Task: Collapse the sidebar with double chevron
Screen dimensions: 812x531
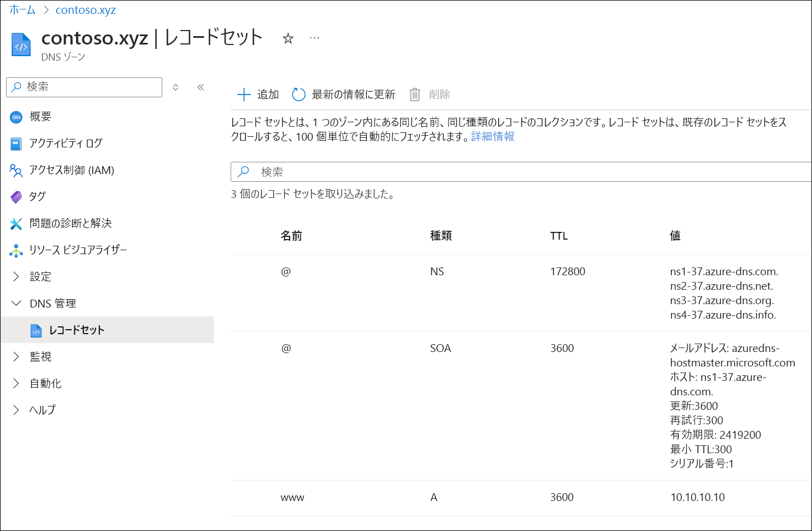Action: [x=201, y=87]
